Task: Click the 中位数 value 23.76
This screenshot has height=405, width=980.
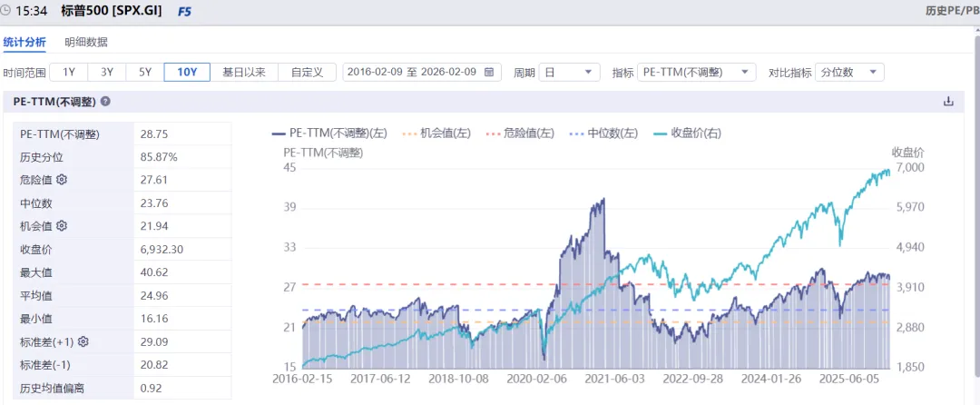Action: (x=155, y=203)
